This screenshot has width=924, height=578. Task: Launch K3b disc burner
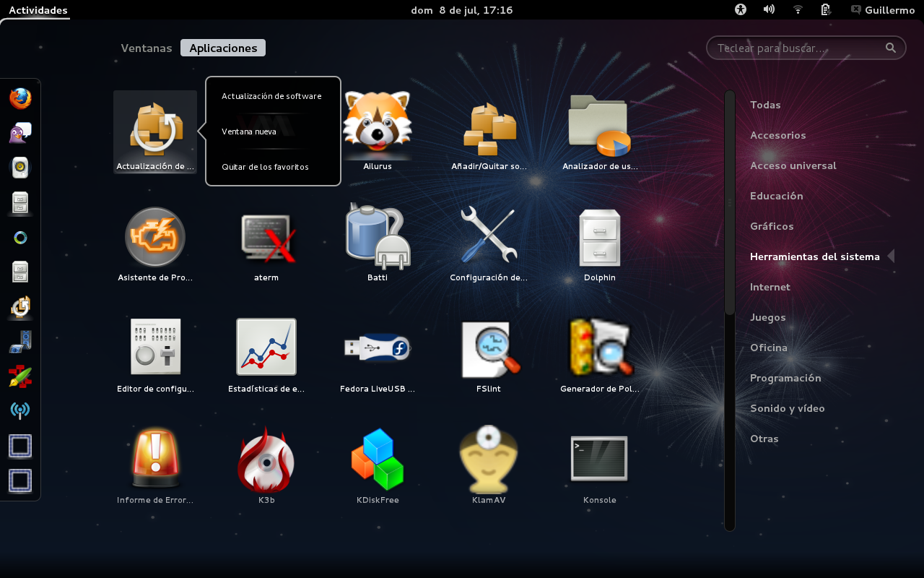pyautogui.click(x=266, y=465)
